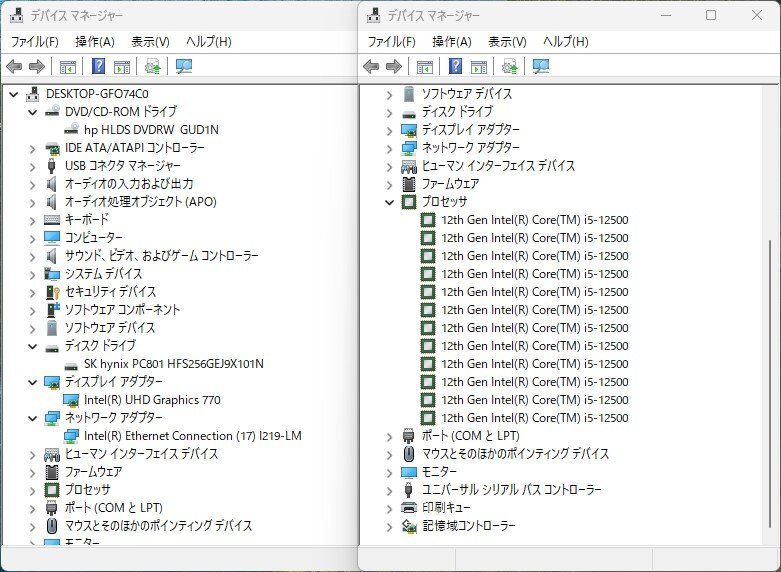
Task: Click Help icon in right window toolbar
Action: pyautogui.click(x=455, y=66)
